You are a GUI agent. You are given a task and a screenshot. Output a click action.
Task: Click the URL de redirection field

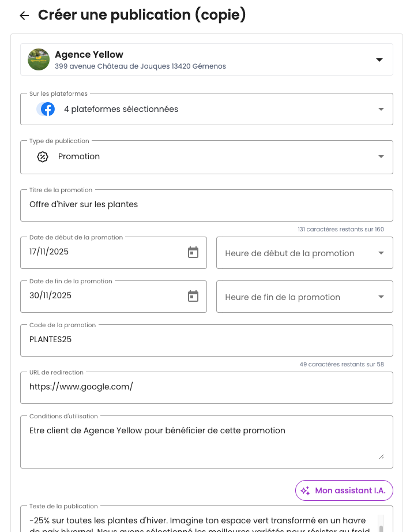206,387
